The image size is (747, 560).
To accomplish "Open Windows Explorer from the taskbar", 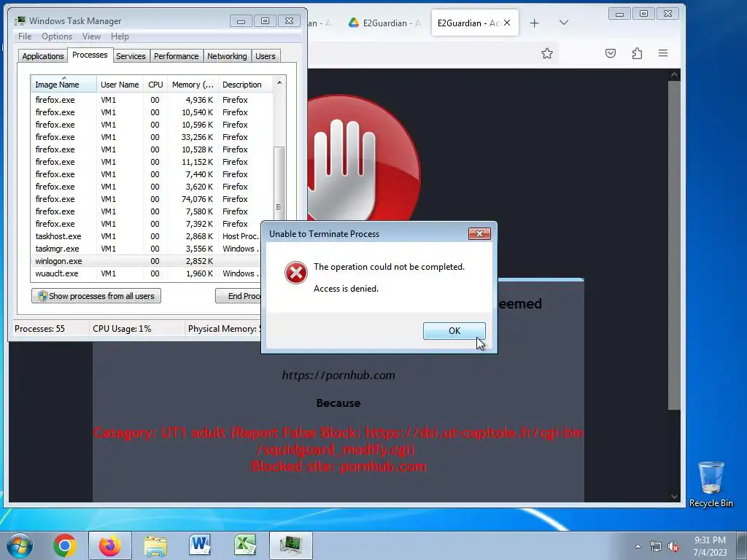I will [155, 545].
